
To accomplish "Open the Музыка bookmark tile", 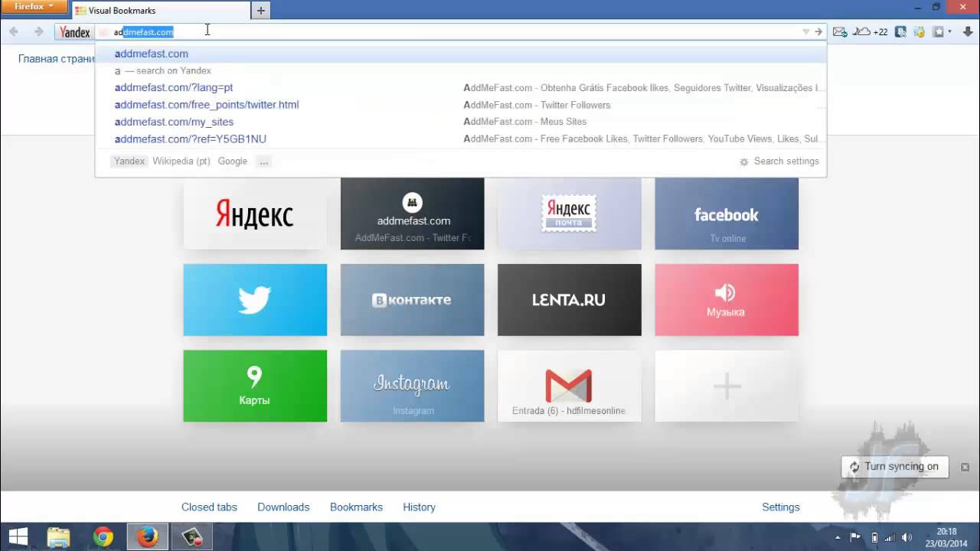I will click(727, 300).
